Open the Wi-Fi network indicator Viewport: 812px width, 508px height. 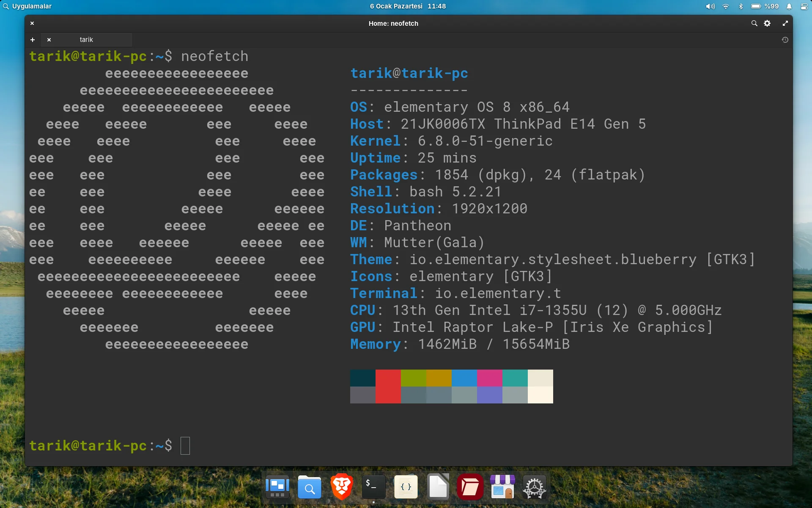(x=726, y=6)
